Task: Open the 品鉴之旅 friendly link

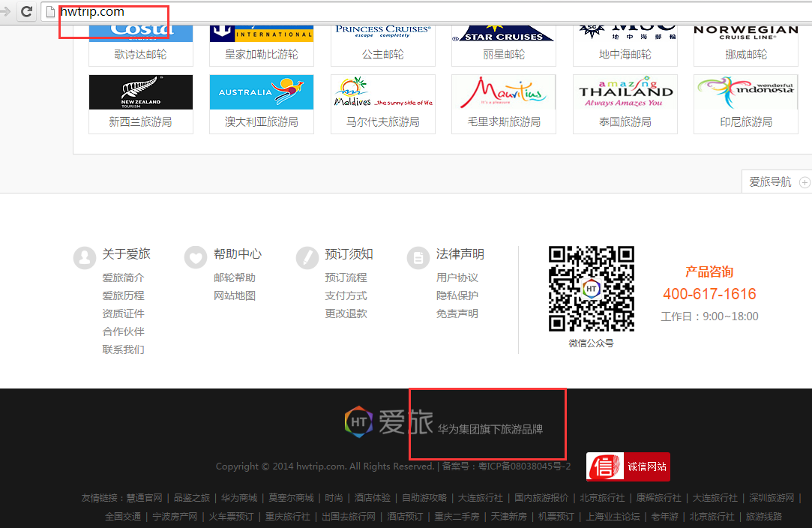Action: pos(192,498)
